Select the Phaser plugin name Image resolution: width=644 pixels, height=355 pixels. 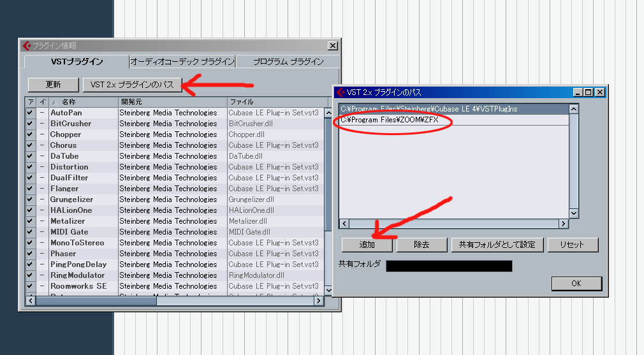(63, 254)
